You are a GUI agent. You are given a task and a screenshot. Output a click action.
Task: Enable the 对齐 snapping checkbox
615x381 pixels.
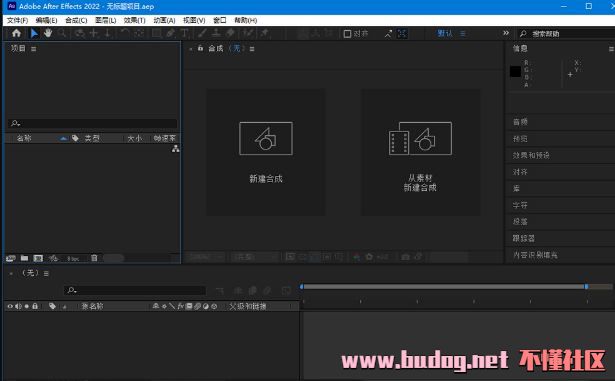point(347,34)
